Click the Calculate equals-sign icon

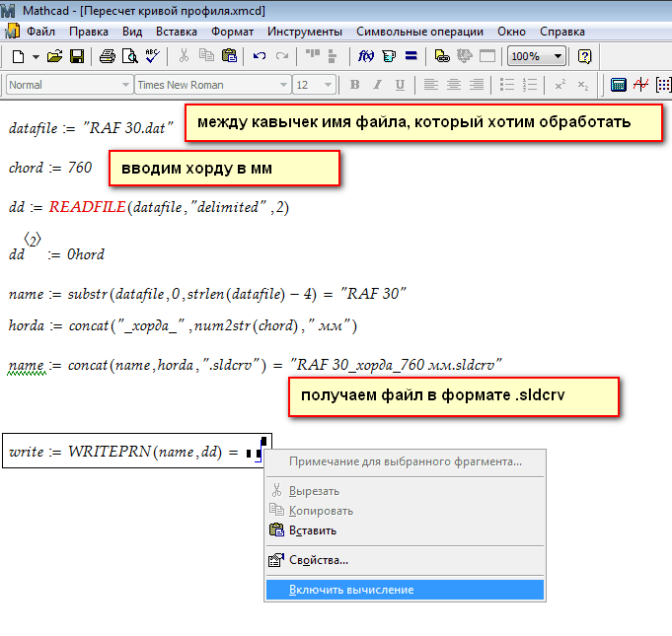411,55
